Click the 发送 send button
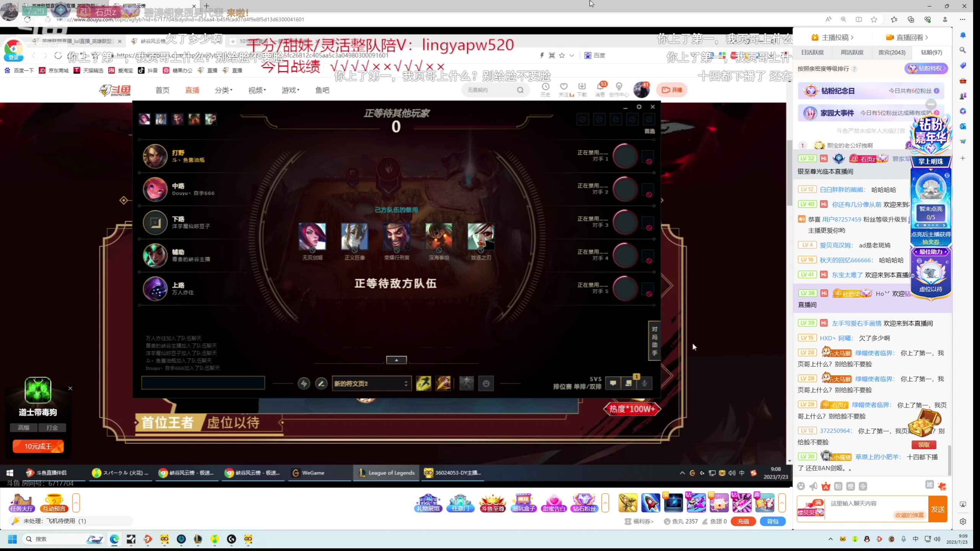The height and width of the screenshot is (551, 980). tap(938, 509)
